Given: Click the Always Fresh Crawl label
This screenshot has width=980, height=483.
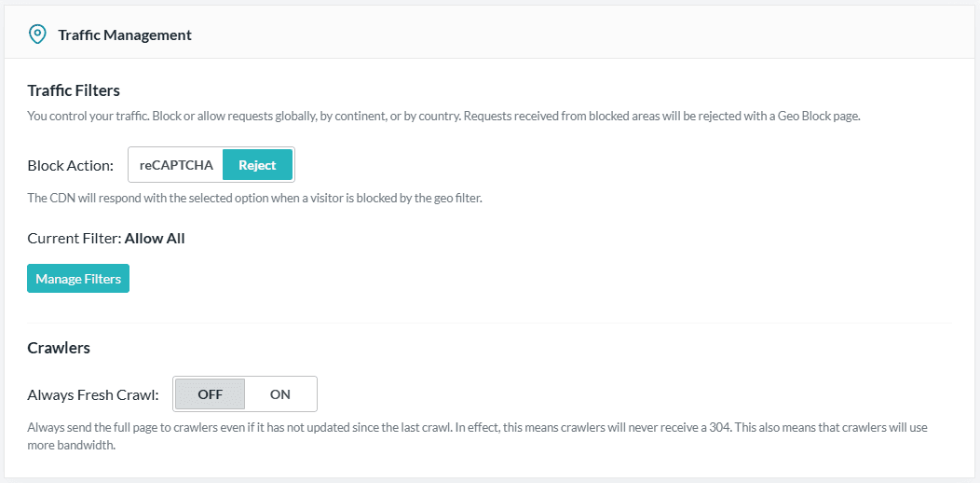Looking at the screenshot, I should 93,394.
